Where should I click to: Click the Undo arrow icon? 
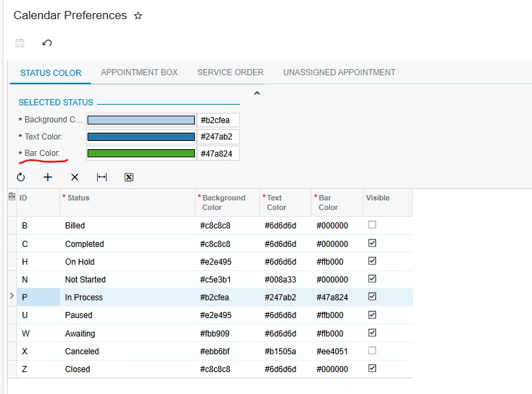point(46,43)
